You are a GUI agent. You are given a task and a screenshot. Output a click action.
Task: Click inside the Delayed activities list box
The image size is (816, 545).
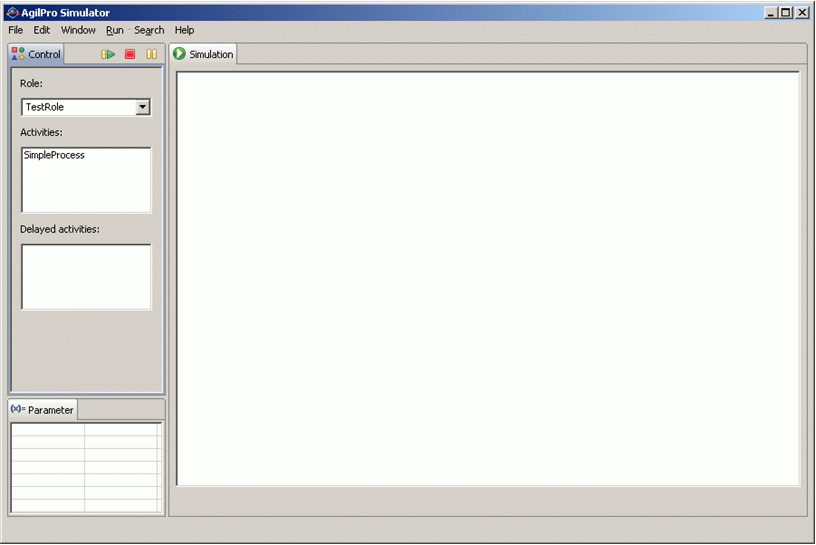(86, 277)
